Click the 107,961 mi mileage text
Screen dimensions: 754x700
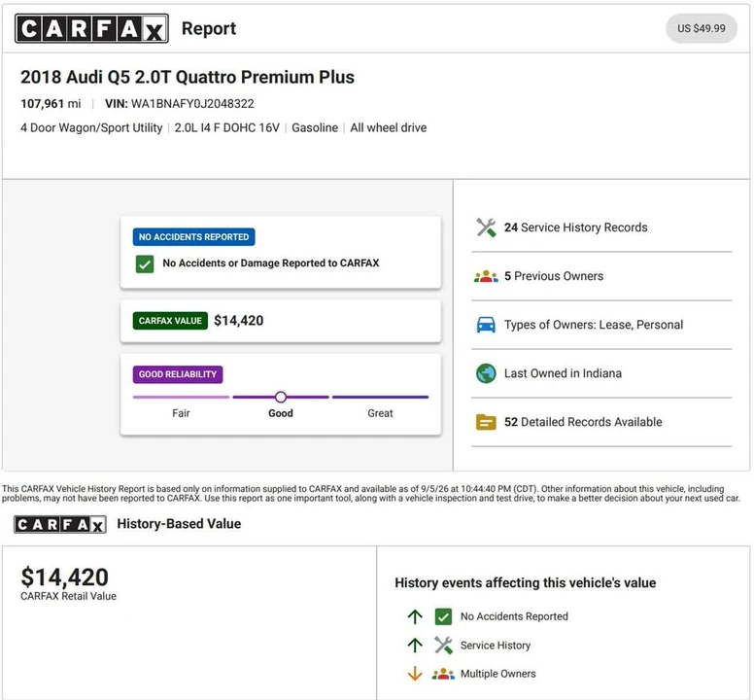pyautogui.click(x=51, y=104)
